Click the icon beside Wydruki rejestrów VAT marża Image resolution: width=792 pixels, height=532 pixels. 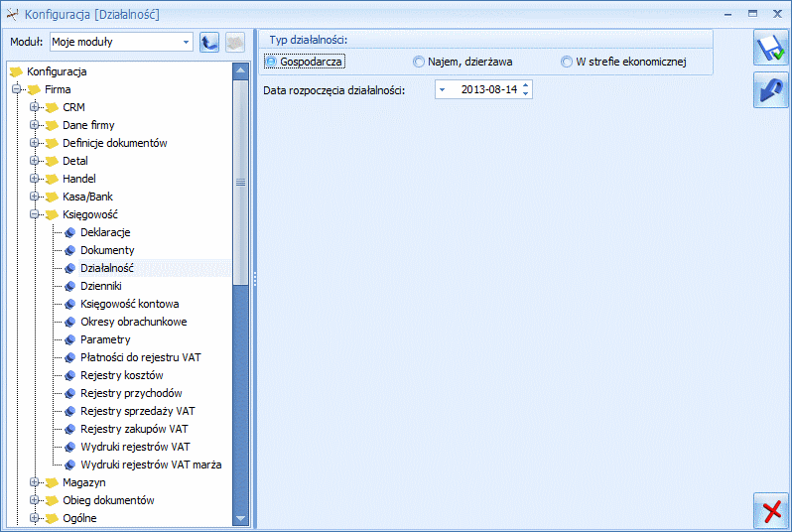coord(70,465)
